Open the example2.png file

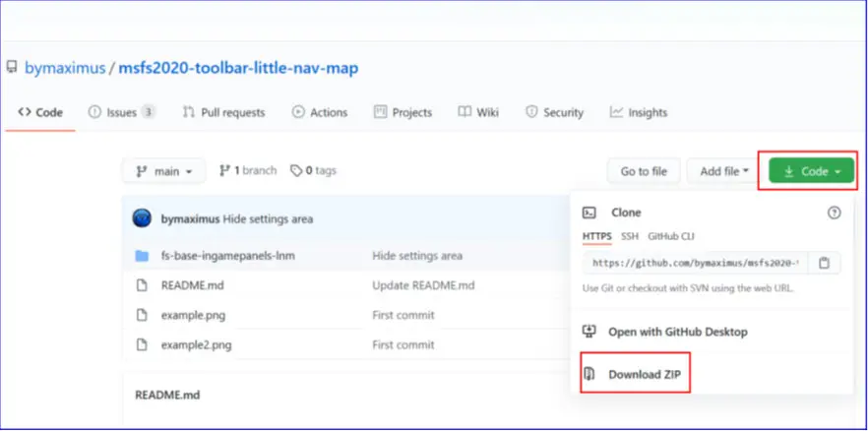(x=197, y=345)
